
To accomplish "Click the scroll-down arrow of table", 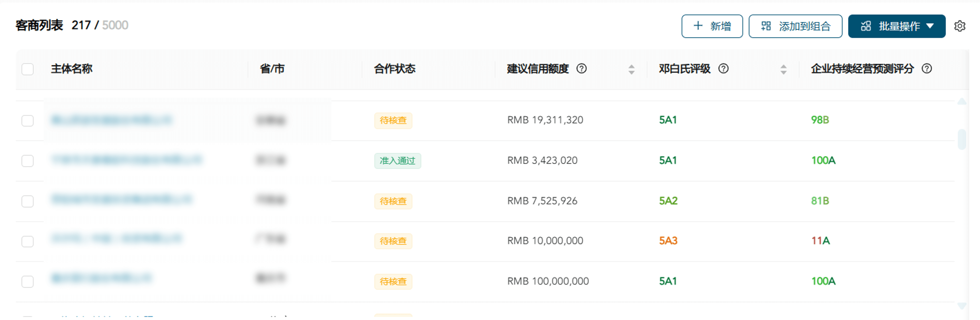I will pos(962,306).
